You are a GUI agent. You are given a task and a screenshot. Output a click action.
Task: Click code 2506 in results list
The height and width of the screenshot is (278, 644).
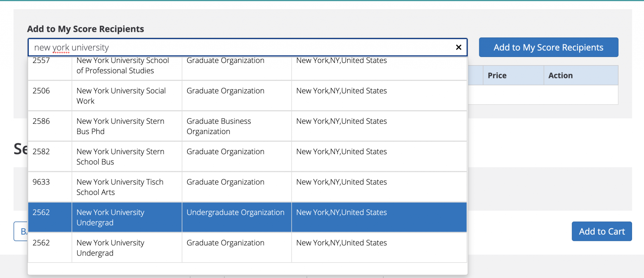click(41, 91)
